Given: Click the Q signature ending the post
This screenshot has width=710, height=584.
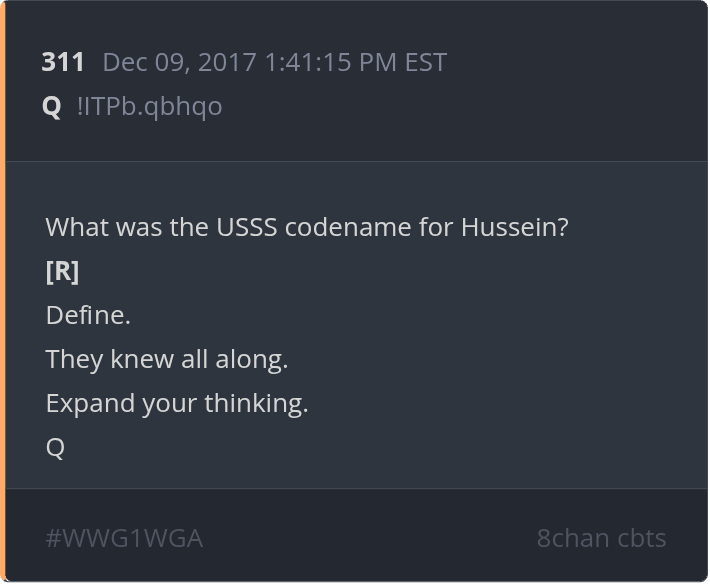Looking at the screenshot, I should coord(55,447).
